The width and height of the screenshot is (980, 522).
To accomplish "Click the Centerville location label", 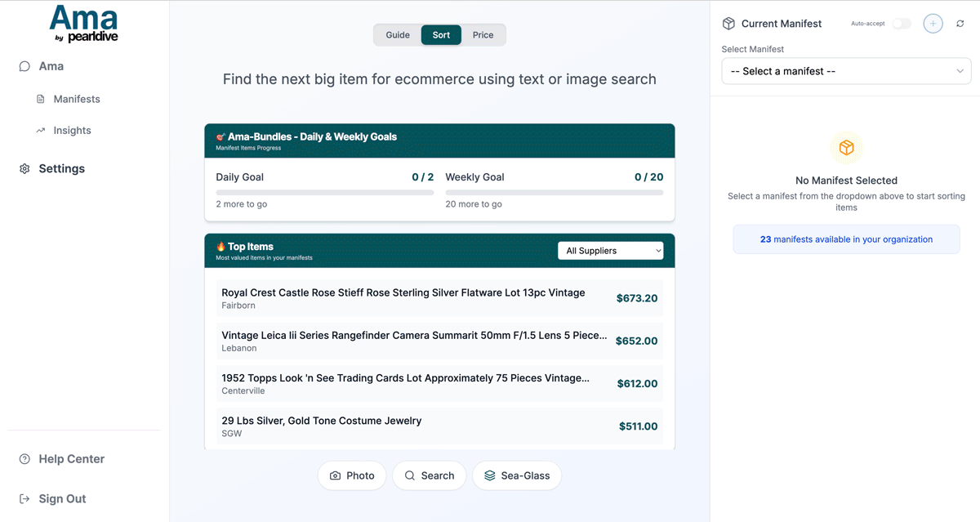I will 243,390.
